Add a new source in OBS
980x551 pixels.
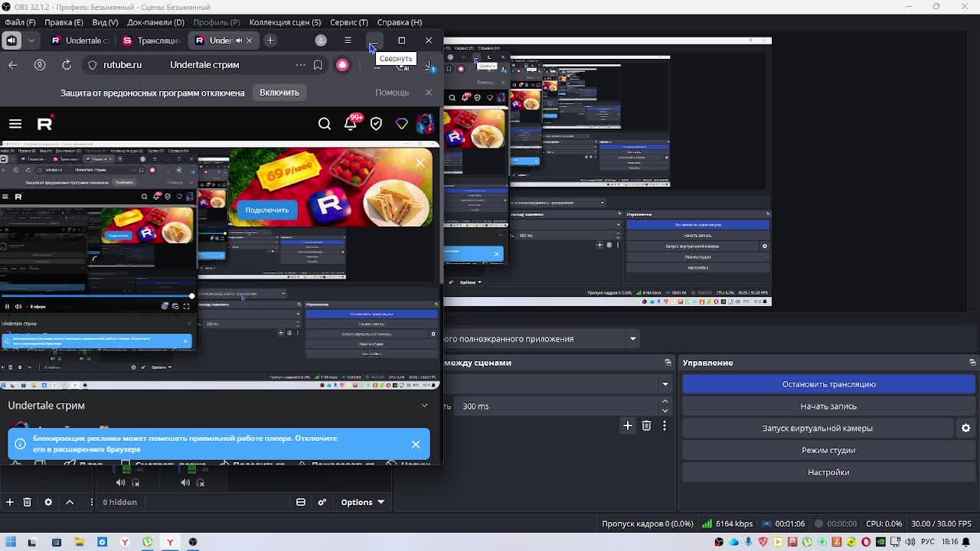pyautogui.click(x=10, y=502)
